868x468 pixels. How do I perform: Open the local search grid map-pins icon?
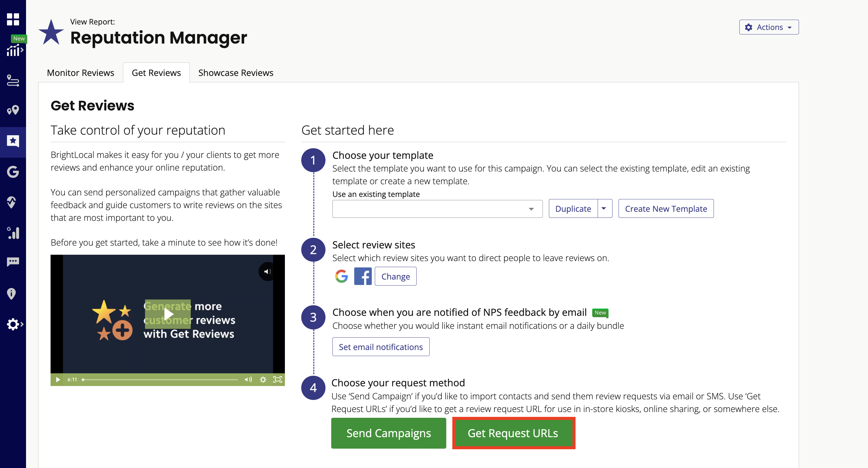13,110
